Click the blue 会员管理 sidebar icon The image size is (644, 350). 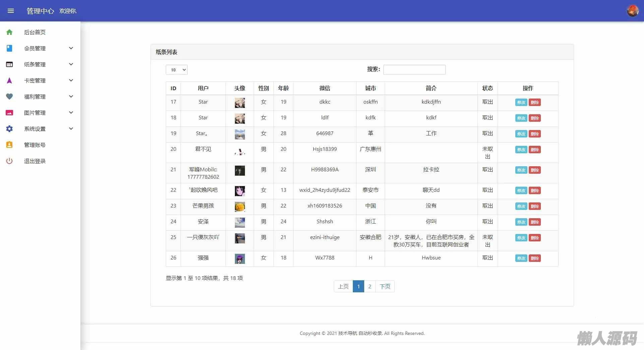pyautogui.click(x=9, y=48)
